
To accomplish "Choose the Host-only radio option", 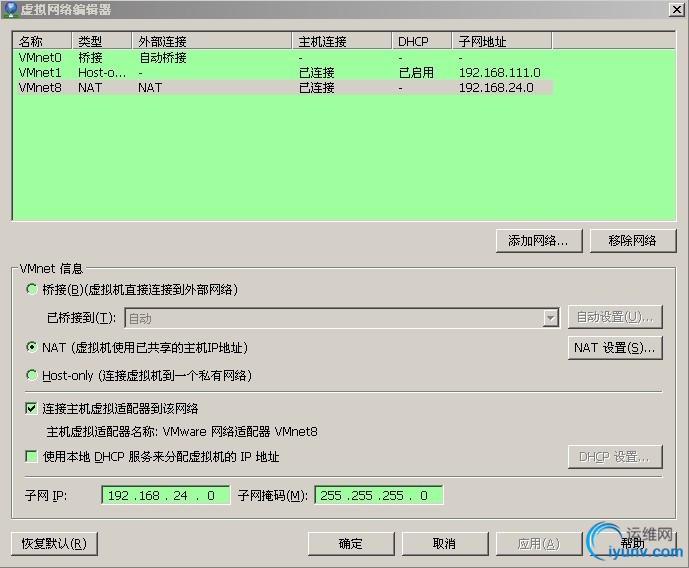I will pyautogui.click(x=31, y=375).
